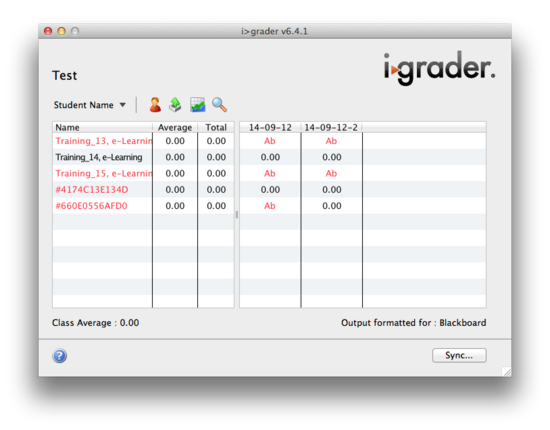Select the 14-09-12 session column header
This screenshot has width=550, height=430.
click(270, 127)
